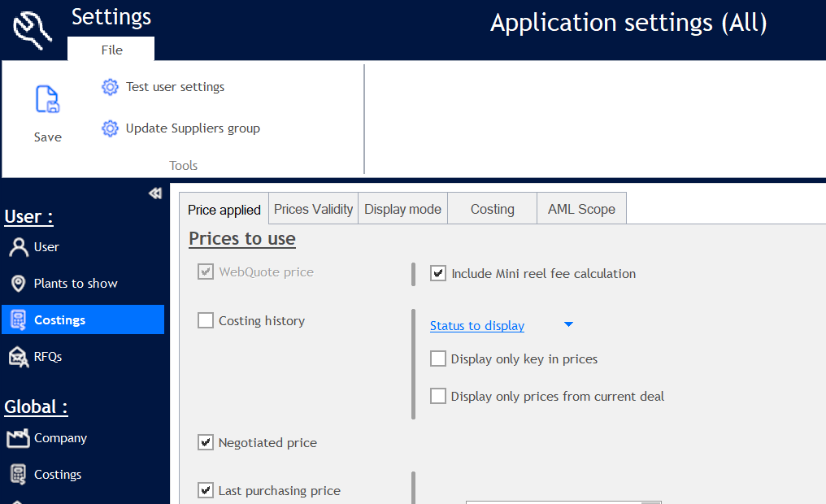Enable the Costing history checkbox
Viewport: 826px width, 504px height.
pyautogui.click(x=206, y=321)
